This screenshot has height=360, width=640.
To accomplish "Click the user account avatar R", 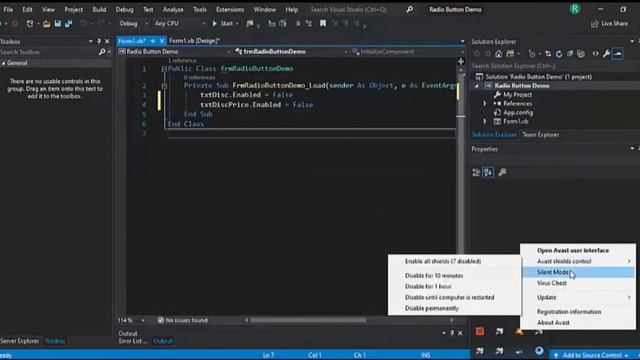I will coord(575,9).
